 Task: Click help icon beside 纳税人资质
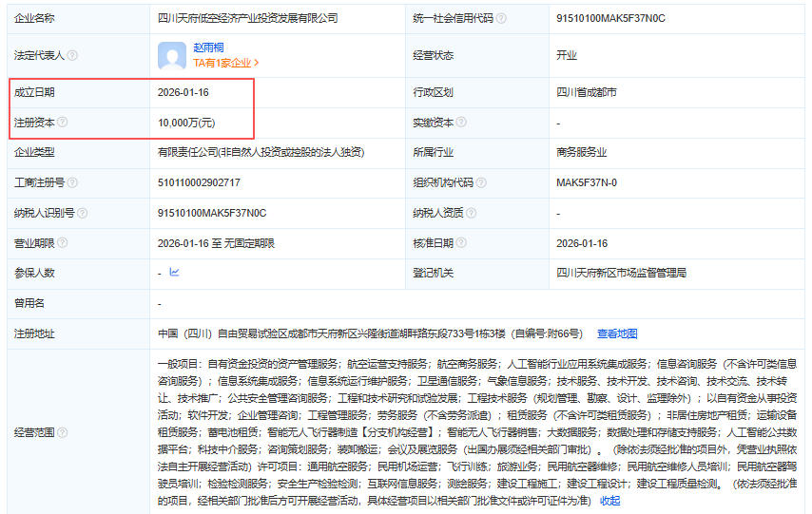471,213
